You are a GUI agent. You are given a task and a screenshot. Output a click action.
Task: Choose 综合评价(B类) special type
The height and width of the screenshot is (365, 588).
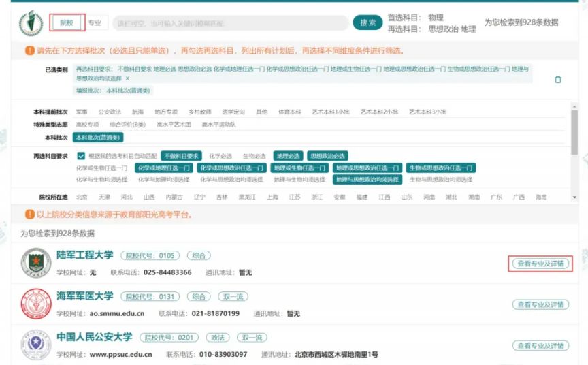[127, 125]
